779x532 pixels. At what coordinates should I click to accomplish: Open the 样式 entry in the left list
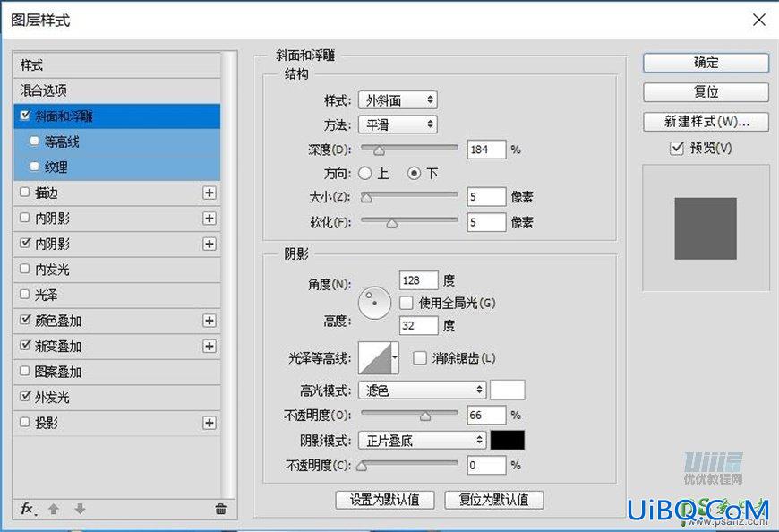pos(116,65)
